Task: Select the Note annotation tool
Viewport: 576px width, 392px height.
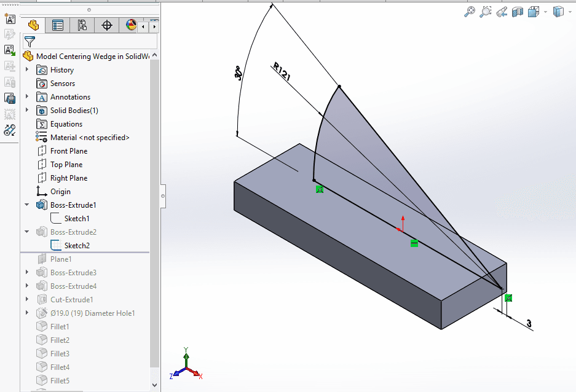Action: click(x=9, y=19)
